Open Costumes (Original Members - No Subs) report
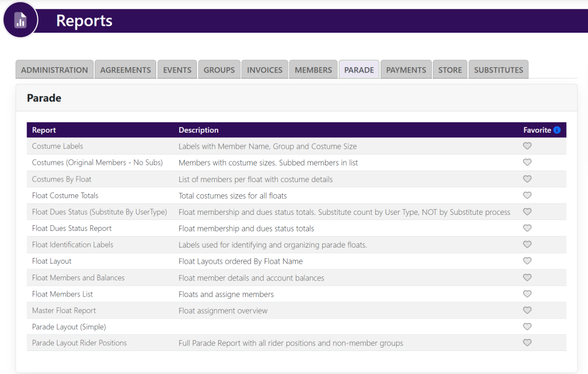The image size is (588, 374). pos(97,163)
